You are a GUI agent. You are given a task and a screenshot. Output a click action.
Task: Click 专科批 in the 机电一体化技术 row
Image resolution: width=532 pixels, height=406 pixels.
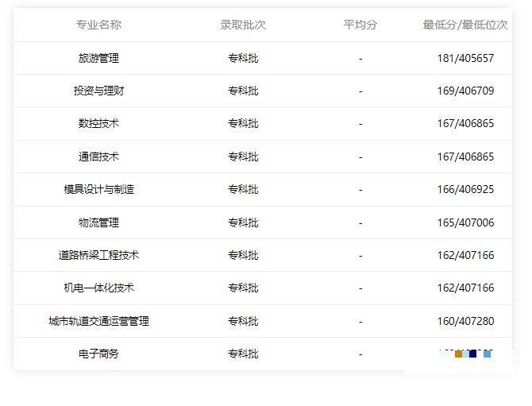coord(243,288)
